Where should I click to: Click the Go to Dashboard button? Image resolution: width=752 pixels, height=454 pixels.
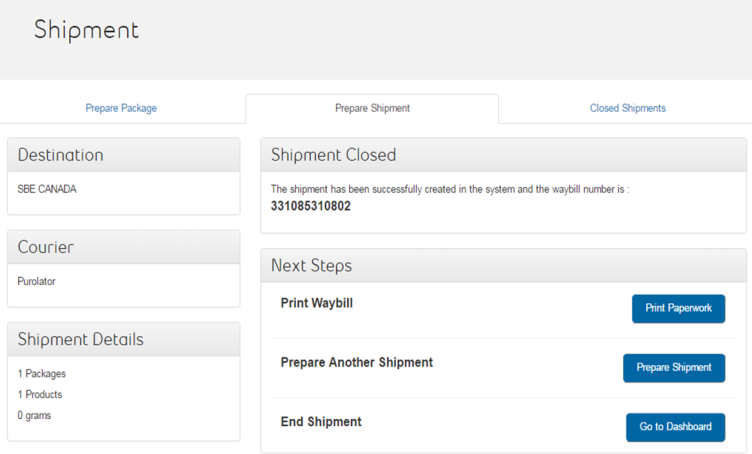[675, 427]
